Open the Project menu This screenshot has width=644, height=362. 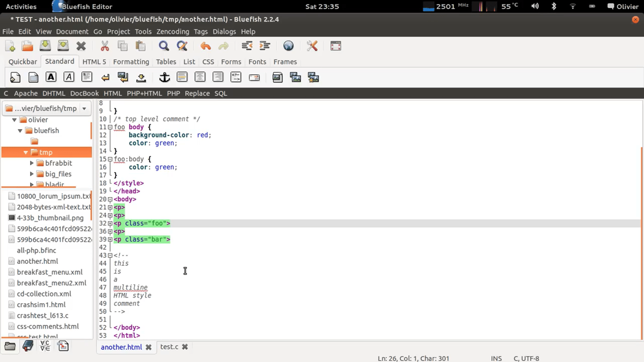pyautogui.click(x=118, y=31)
